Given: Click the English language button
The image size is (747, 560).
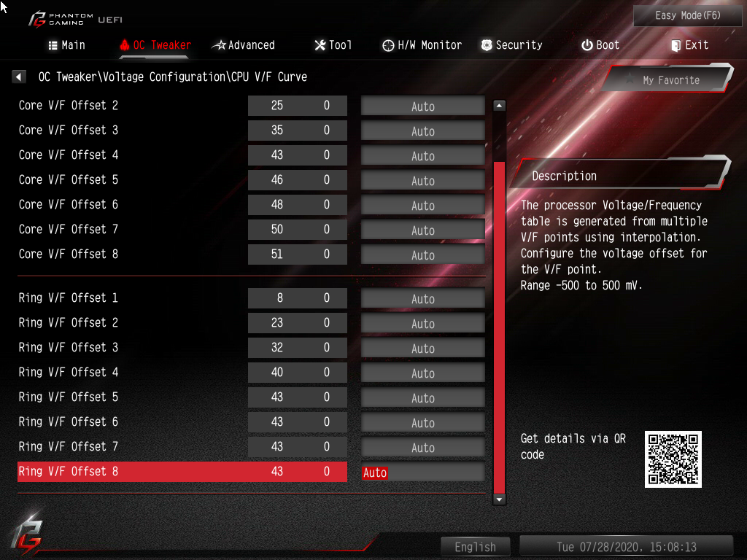Looking at the screenshot, I should click(x=475, y=547).
